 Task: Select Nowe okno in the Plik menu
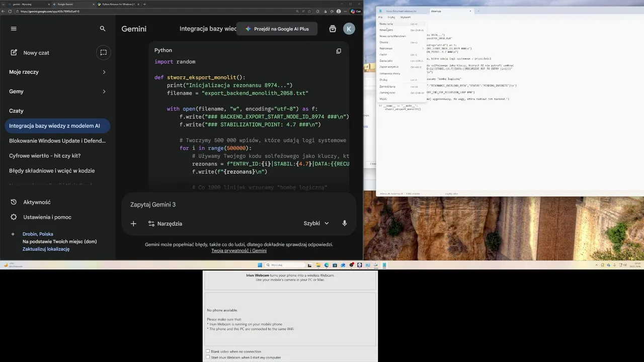point(401,30)
